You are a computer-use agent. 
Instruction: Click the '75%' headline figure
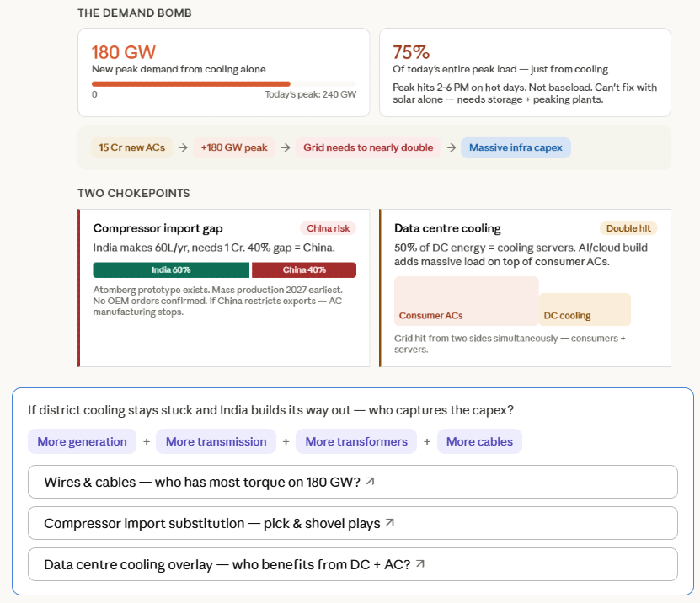(411, 52)
